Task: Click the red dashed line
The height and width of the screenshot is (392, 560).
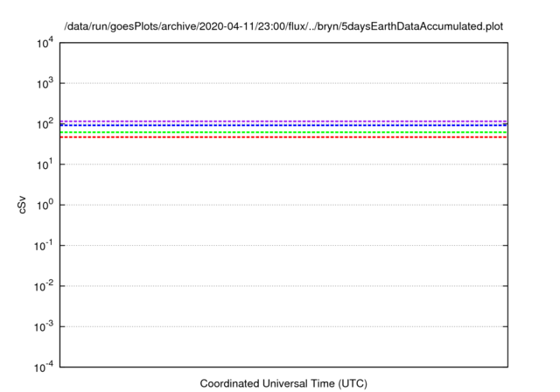Action: click(x=283, y=137)
